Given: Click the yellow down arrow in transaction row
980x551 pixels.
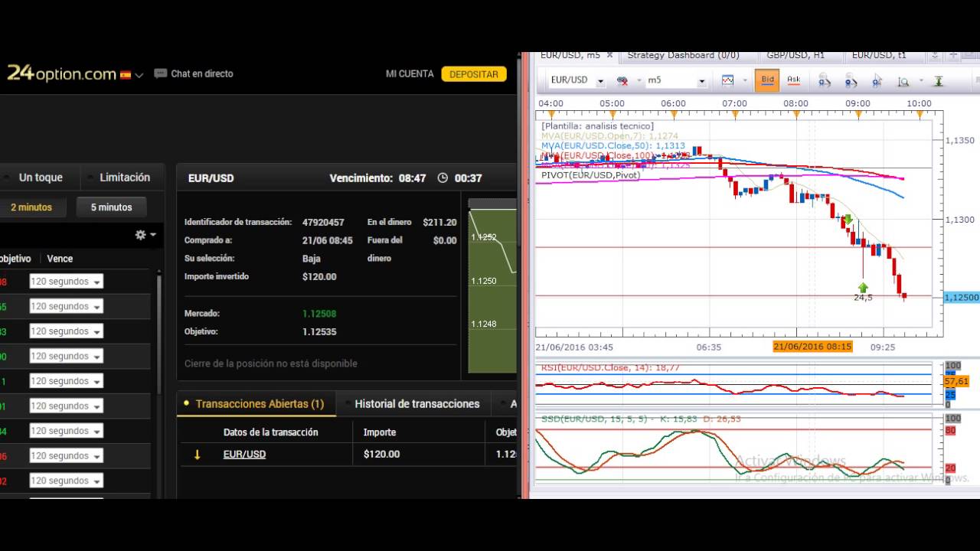Looking at the screenshot, I should pyautogui.click(x=198, y=455).
